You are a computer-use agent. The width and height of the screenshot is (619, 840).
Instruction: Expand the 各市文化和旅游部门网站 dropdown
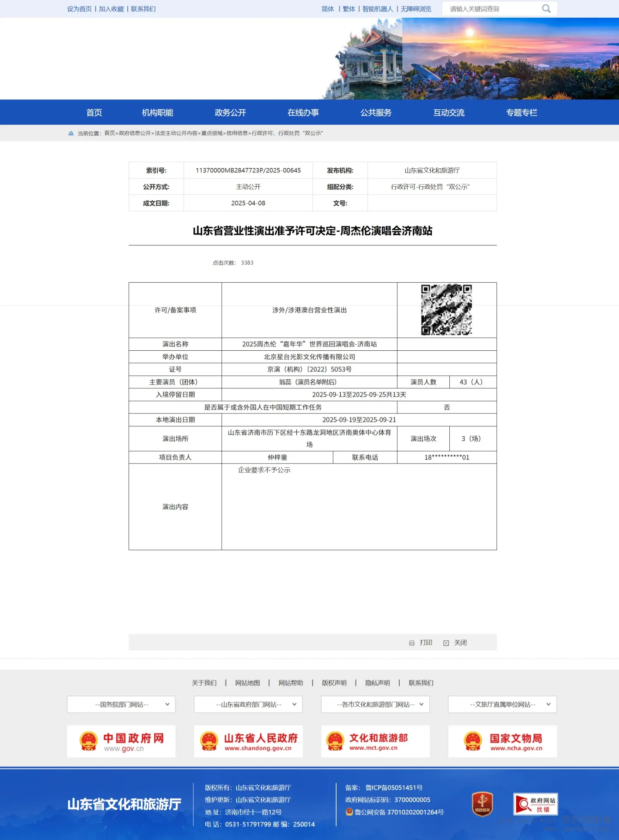[x=375, y=704]
